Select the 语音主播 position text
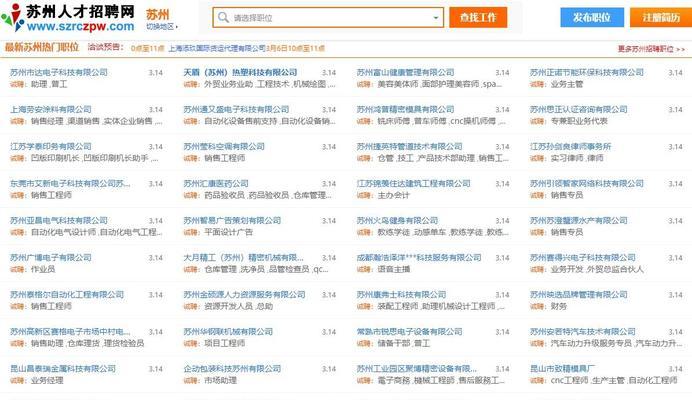The image size is (692, 400). click(393, 269)
